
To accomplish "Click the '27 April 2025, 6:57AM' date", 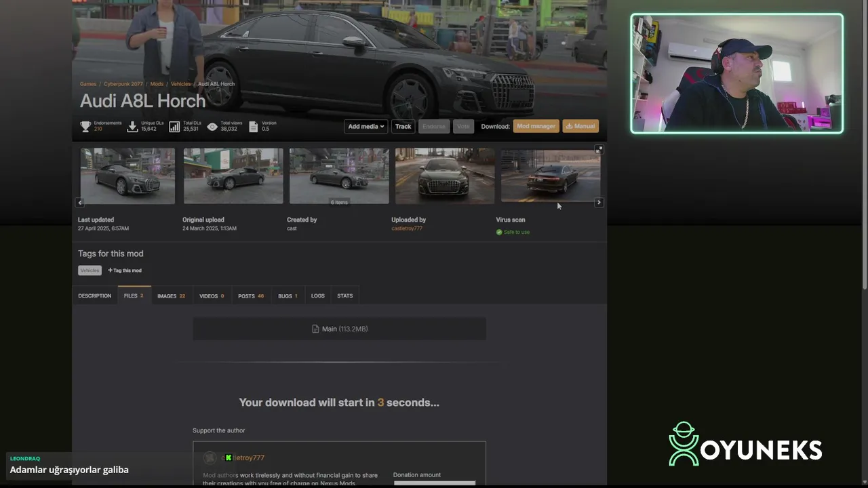I will [103, 228].
